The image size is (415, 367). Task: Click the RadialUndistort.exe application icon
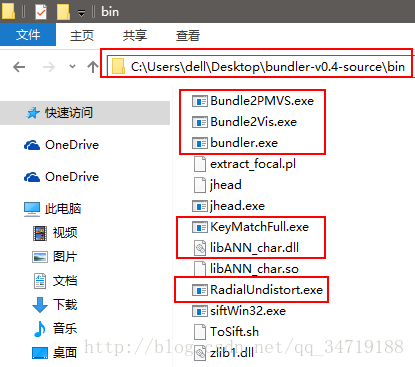(200, 290)
